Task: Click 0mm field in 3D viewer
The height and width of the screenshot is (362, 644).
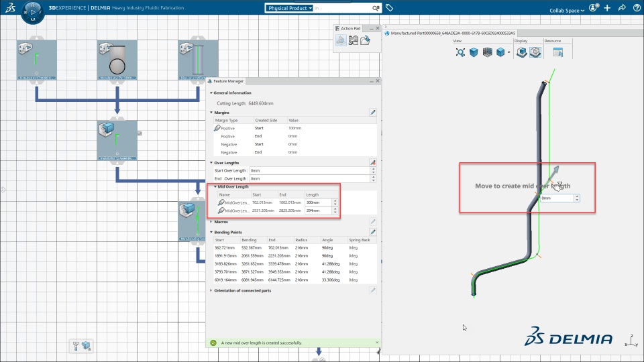Action: (x=557, y=198)
